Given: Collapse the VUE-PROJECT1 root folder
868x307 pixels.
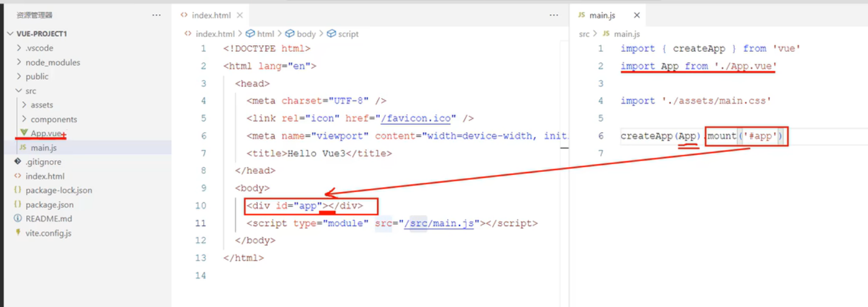Looking at the screenshot, I should tap(42, 34).
